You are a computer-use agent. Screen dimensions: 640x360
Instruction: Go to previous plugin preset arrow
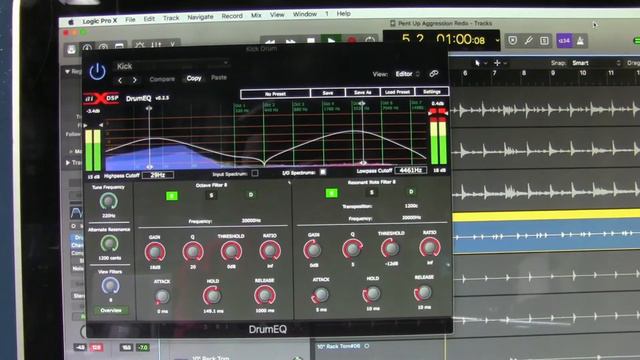(120, 80)
